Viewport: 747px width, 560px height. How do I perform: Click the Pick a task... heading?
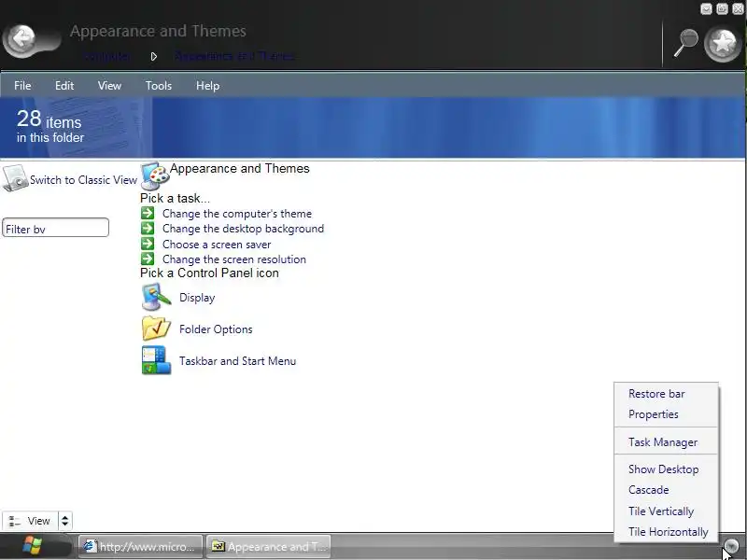pyautogui.click(x=175, y=198)
